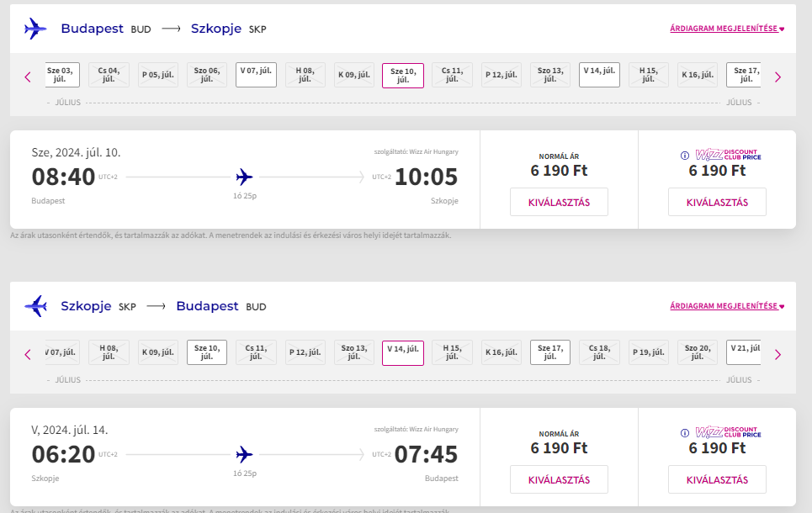Show later return dates with right arrow

click(778, 355)
